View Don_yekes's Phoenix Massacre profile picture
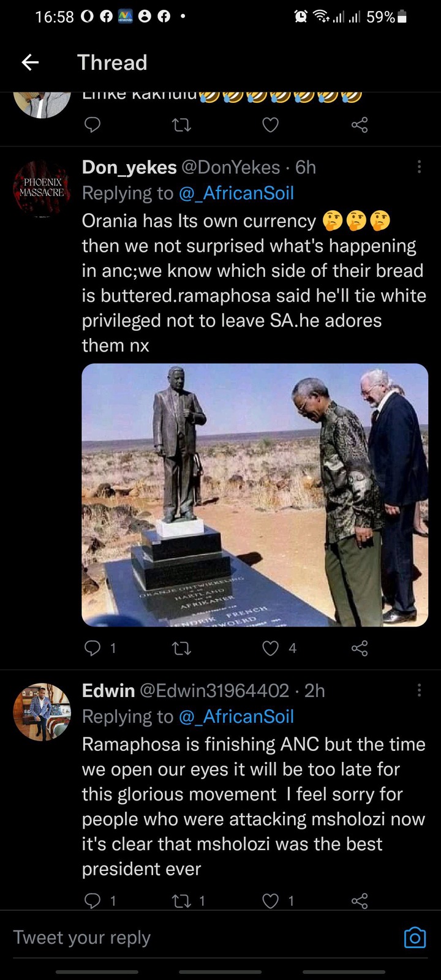The width and height of the screenshot is (441, 980). (42, 188)
